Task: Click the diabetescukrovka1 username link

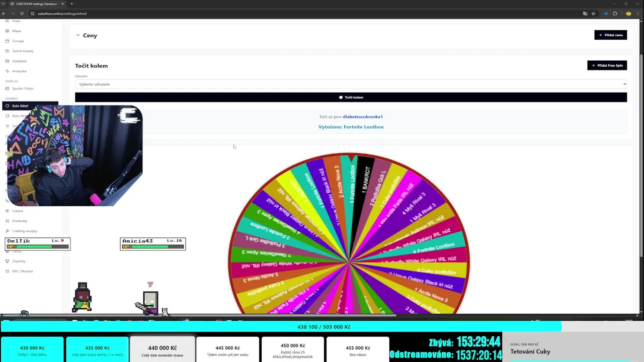Action: [363, 117]
